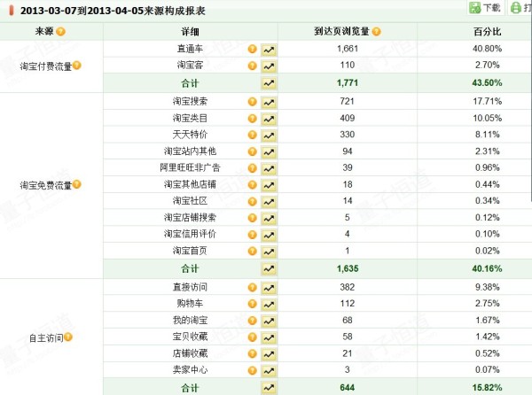
Task: Click the report title 2013-03-07到2013-04-05来源构成报表
Action: pyautogui.click(x=113, y=11)
